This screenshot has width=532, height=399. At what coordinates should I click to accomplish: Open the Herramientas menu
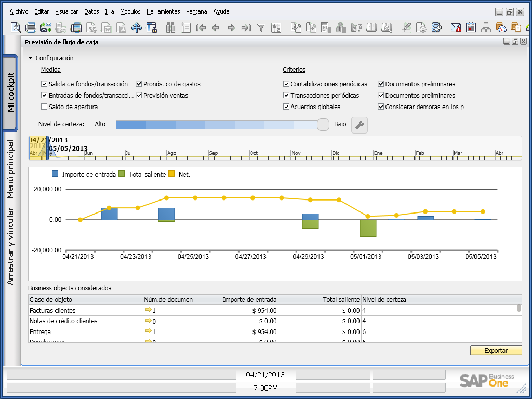[x=163, y=11]
